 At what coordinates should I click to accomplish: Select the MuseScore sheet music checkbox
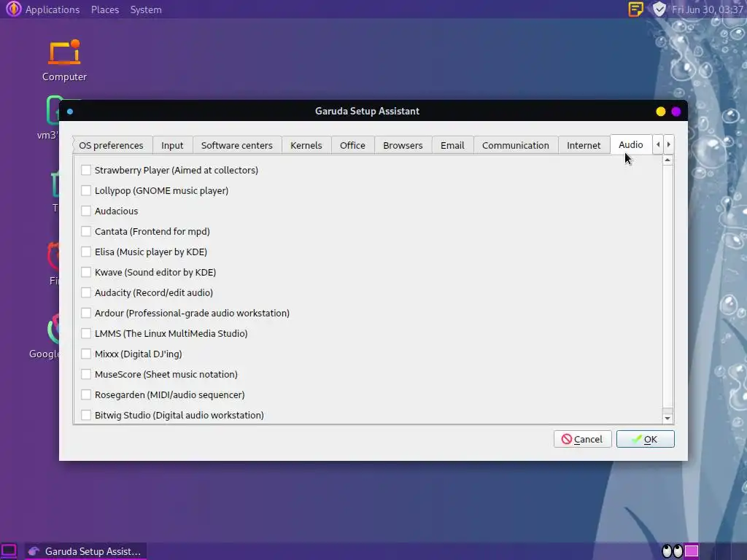[86, 374]
